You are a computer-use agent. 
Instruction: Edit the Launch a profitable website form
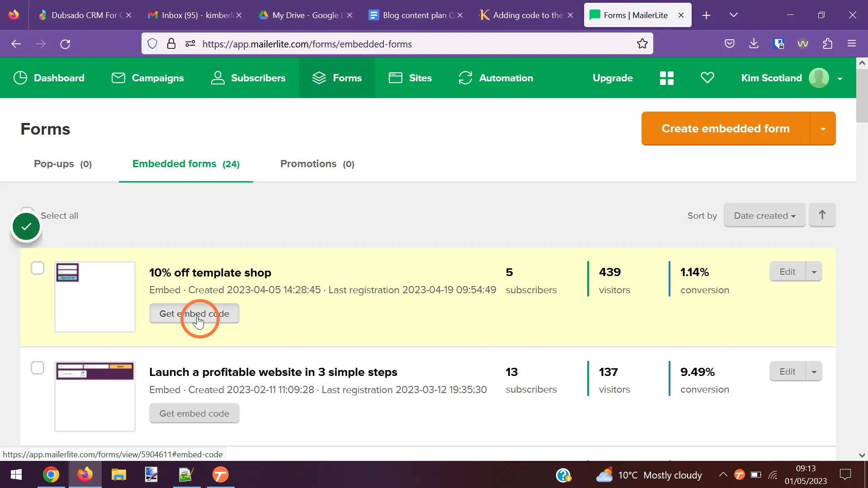tap(787, 372)
